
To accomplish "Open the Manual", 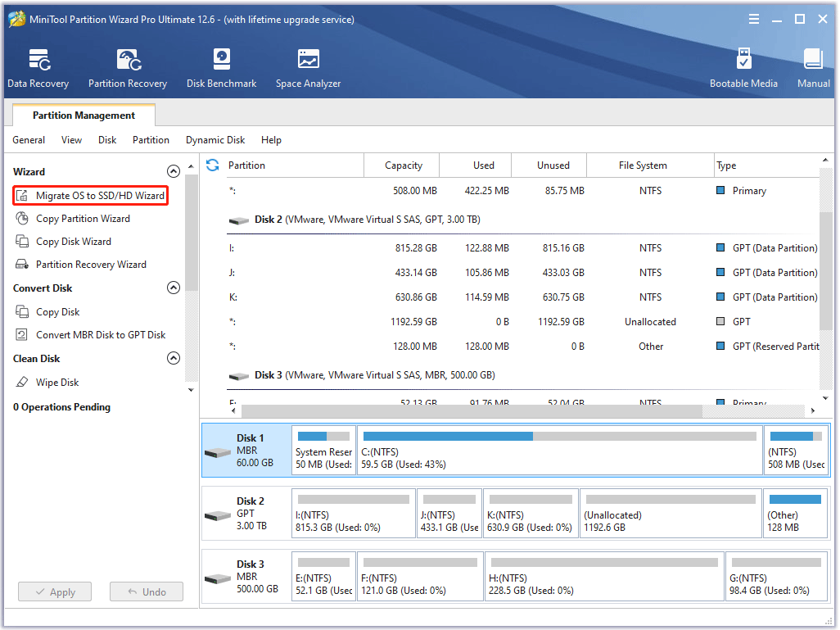I will (x=813, y=68).
